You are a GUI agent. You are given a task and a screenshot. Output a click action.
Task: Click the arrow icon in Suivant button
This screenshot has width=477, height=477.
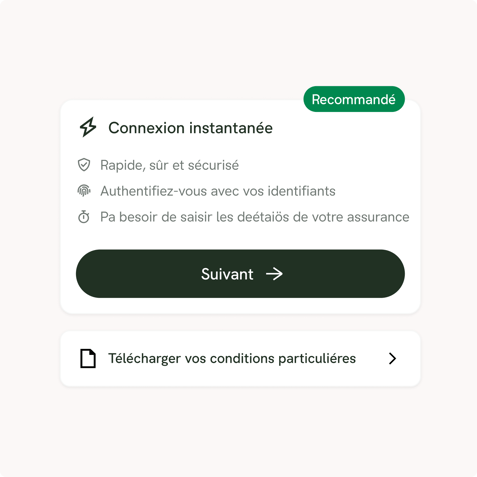(x=274, y=274)
